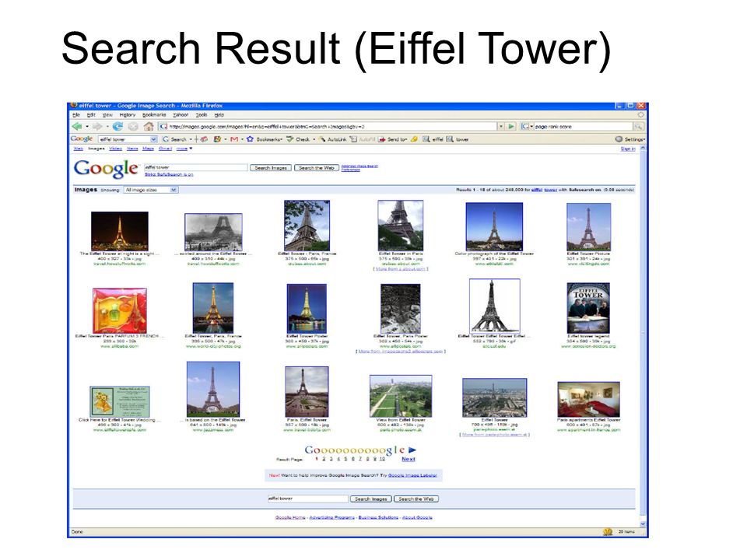This screenshot has height=560, width=747.
Task: Click the yellow highlighter icon on toolbar
Action: click(414, 139)
